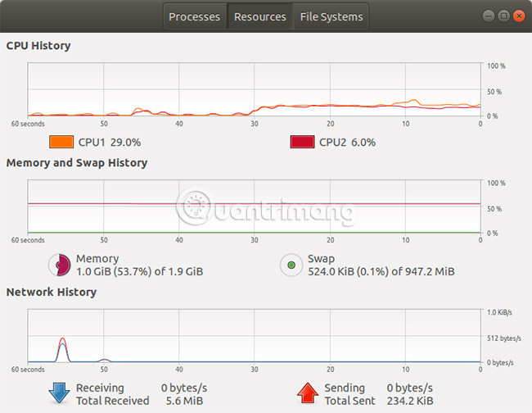Click the blue Receiving down-arrow icon

pos(59,393)
